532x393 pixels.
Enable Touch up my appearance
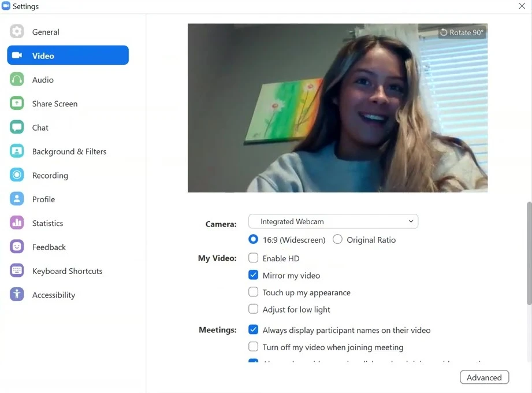pyautogui.click(x=253, y=292)
